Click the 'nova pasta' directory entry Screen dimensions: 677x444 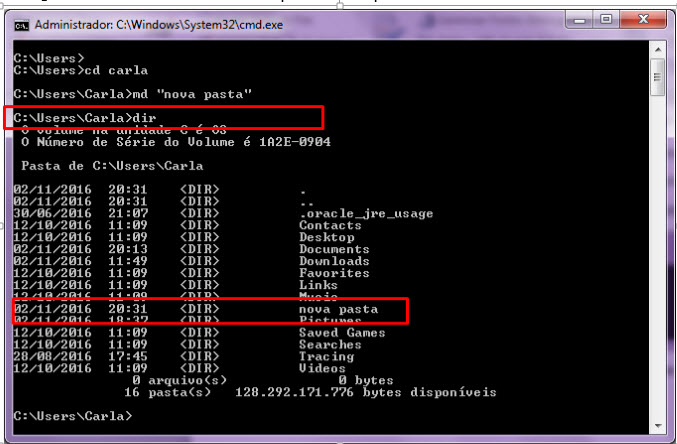pos(338,309)
